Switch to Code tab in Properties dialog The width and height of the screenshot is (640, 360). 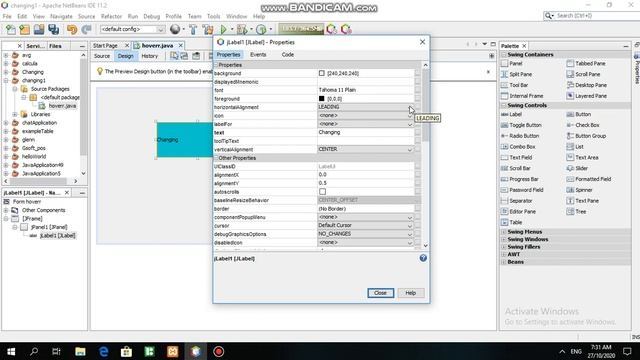coord(288,55)
